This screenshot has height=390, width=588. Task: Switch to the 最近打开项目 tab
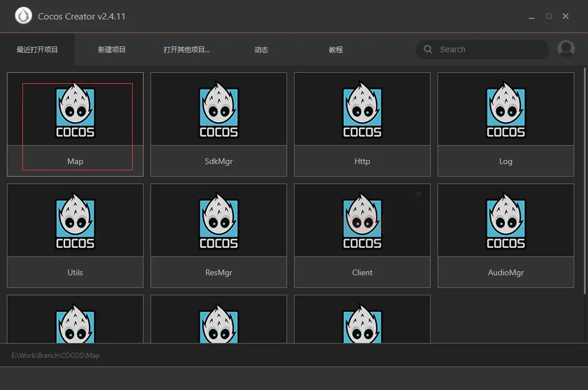(x=37, y=49)
